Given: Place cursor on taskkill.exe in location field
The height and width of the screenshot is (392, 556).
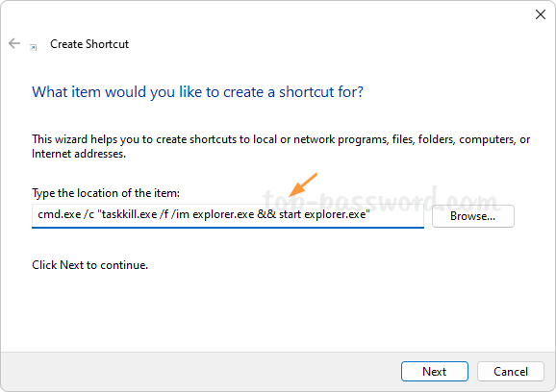Looking at the screenshot, I should pos(130,214).
